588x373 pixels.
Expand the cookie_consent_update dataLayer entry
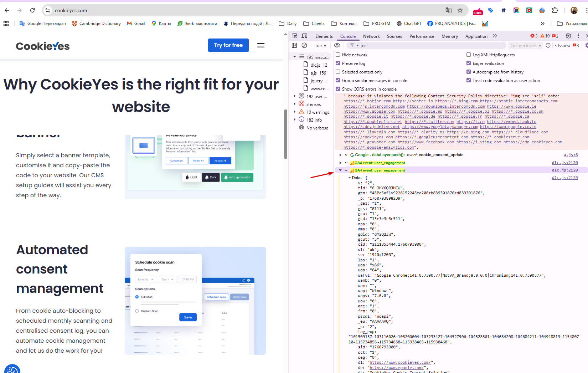[341, 155]
